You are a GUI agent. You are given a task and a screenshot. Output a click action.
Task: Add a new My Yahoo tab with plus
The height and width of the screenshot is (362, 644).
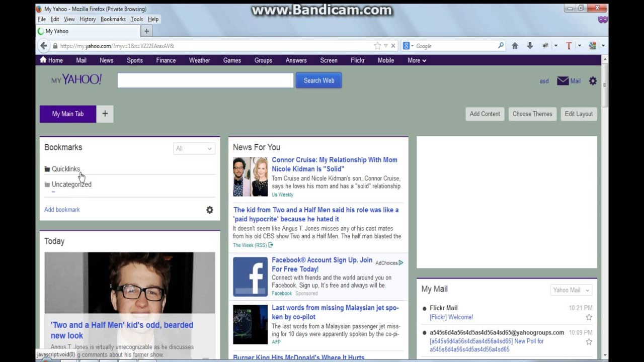pos(105,114)
